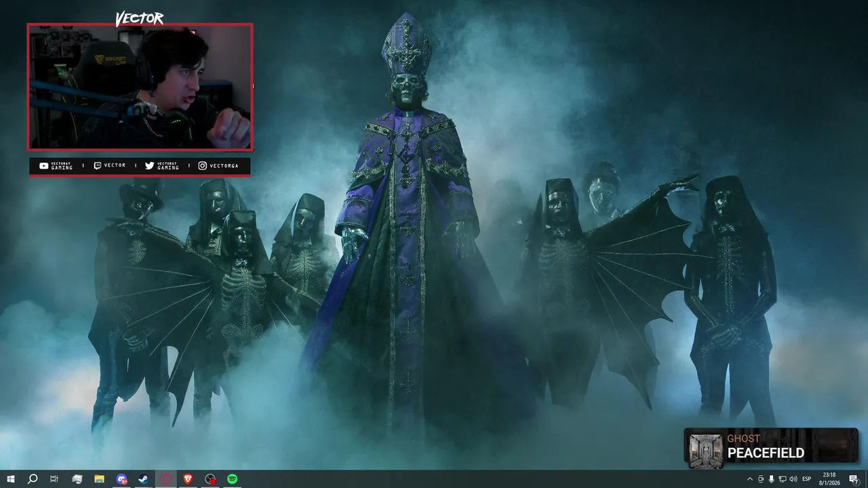Click the Instagram VECTORGA label
The width and height of the screenshot is (868, 488).
pos(218,165)
